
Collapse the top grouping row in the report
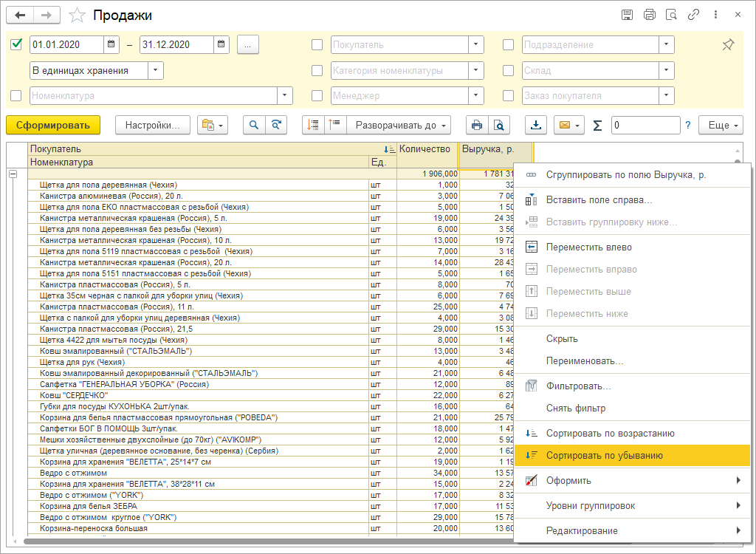(x=13, y=174)
